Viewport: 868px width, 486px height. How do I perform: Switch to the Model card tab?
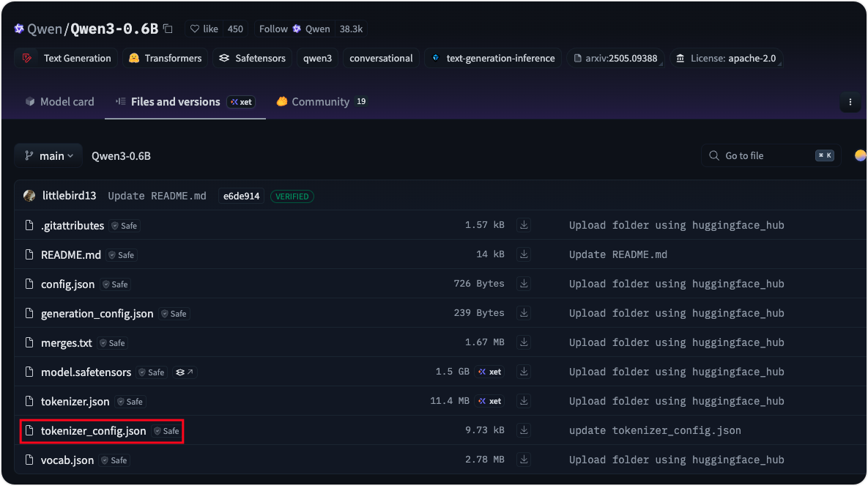pyautogui.click(x=60, y=101)
